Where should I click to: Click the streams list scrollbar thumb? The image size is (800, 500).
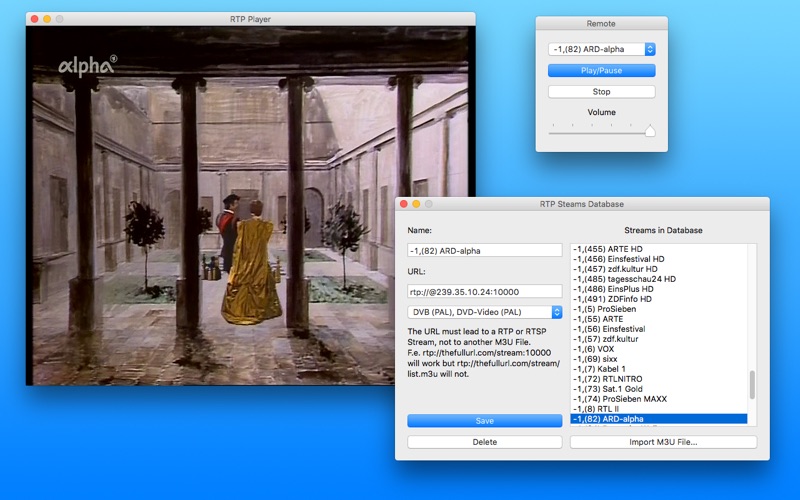tap(752, 385)
